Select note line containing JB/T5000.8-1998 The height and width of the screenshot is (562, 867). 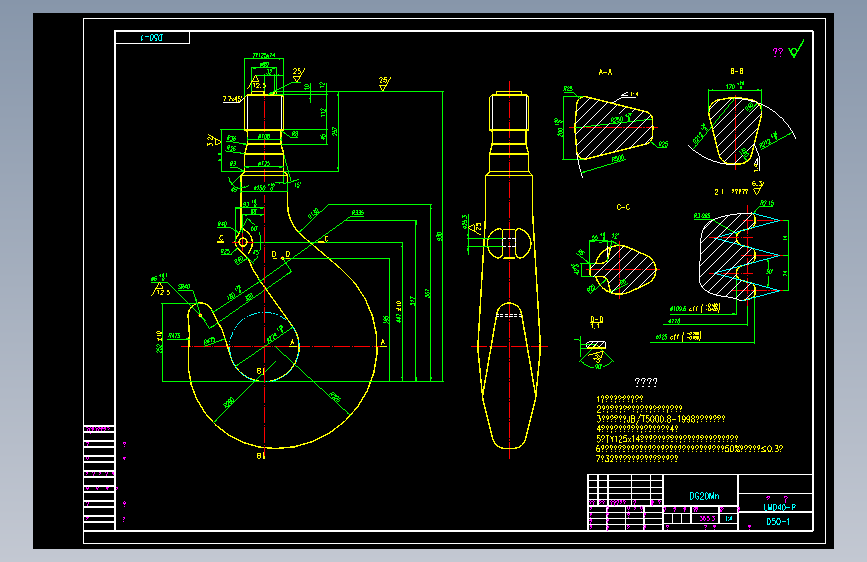pos(660,419)
